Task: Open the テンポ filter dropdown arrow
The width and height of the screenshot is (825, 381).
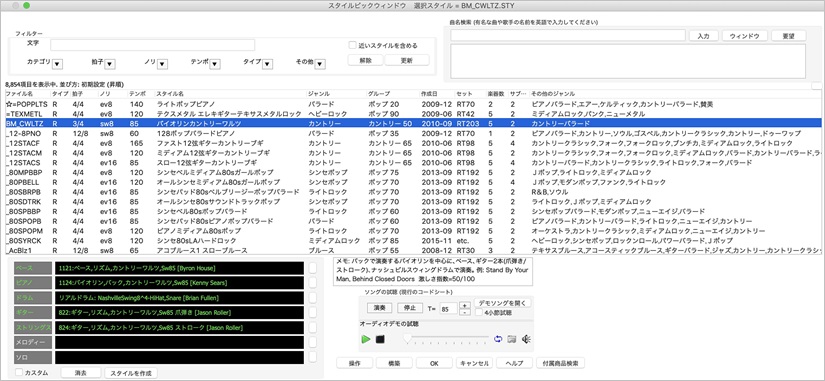Action: point(215,64)
